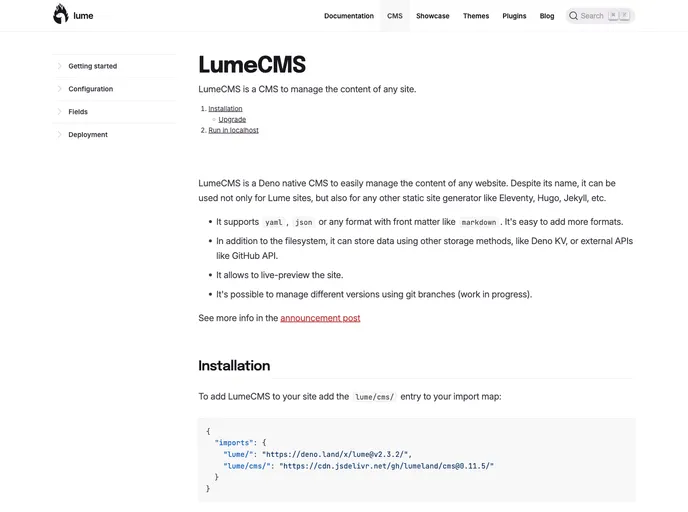The width and height of the screenshot is (688, 512).
Task: Open the announcement post link
Action: 320,318
